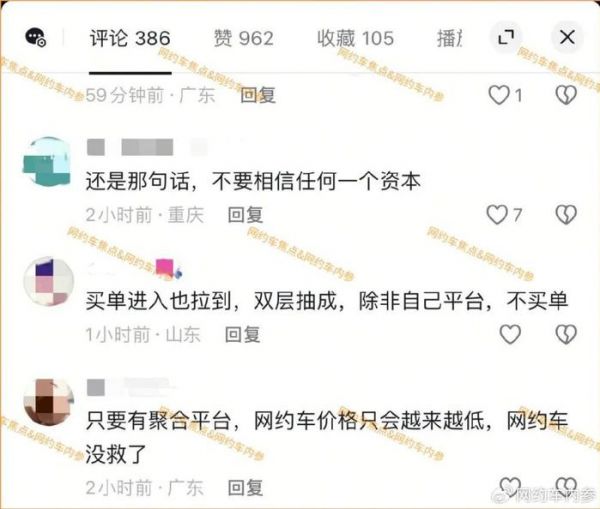Open the teal avatar of 资本 commenter
Image resolution: width=600 pixels, height=509 pixels.
47,162
